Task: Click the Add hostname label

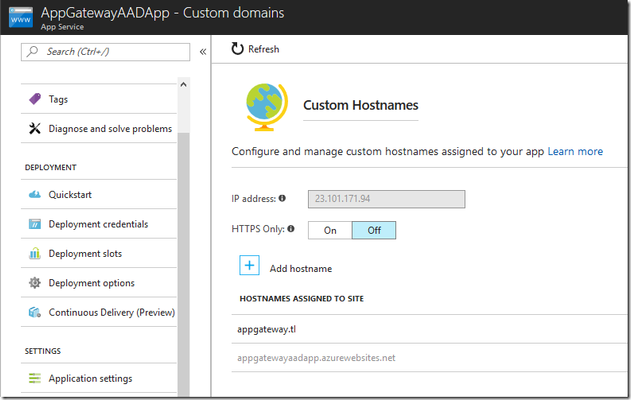Action: tap(301, 268)
